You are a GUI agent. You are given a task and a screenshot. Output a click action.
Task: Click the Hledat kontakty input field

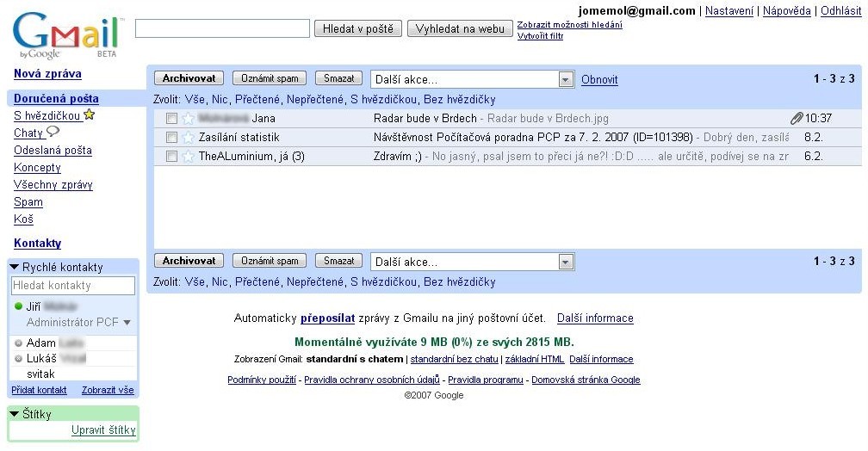(x=73, y=286)
